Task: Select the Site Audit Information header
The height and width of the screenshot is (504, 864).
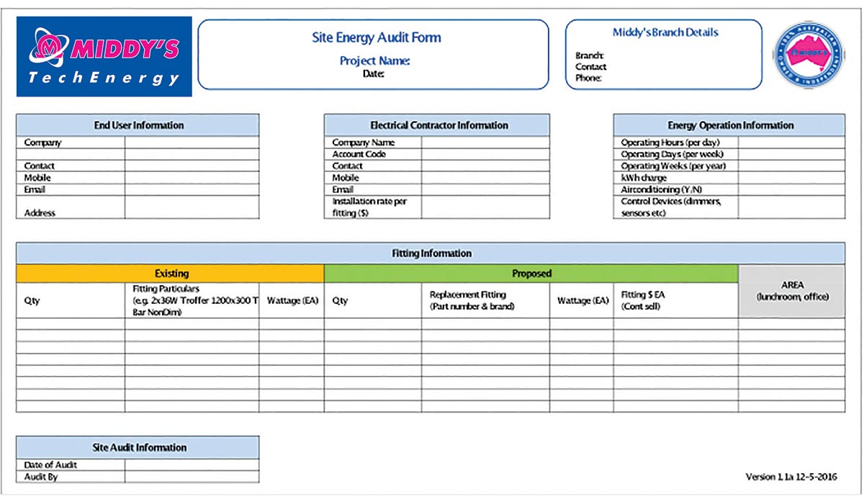Action: point(138,447)
